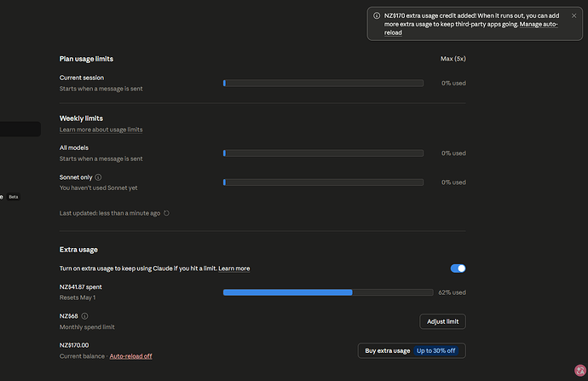The height and width of the screenshot is (381, 588).
Task: Click the NZ$41.87 spent text
Action: 81,287
